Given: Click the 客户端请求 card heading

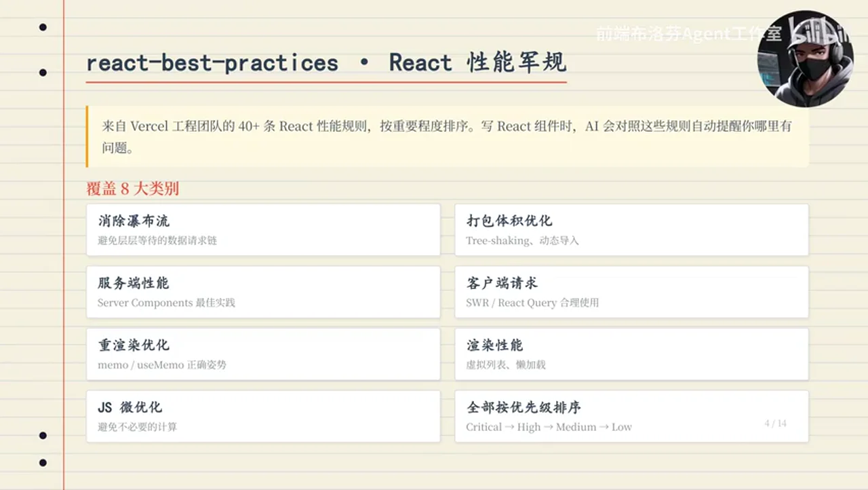Looking at the screenshot, I should 502,283.
